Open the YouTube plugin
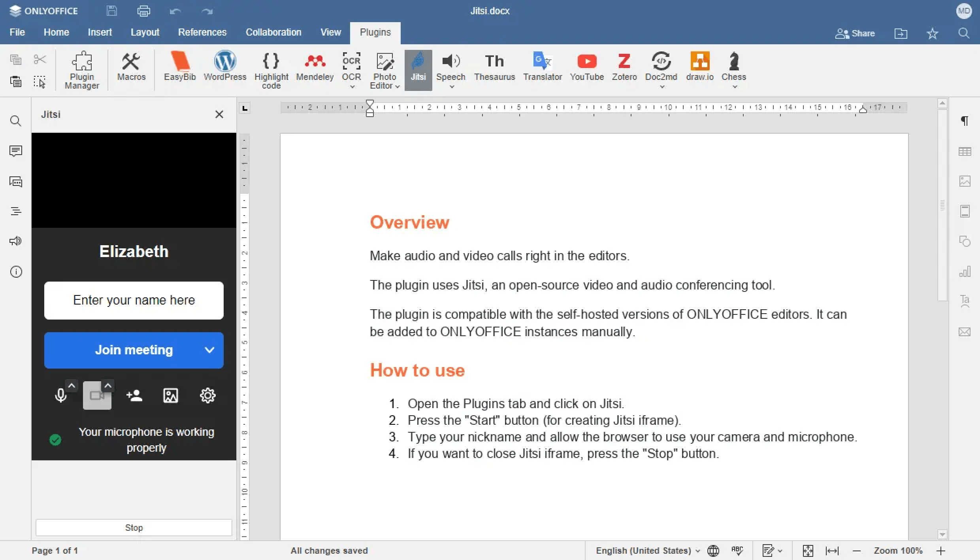Viewport: 980px width, 560px height. pyautogui.click(x=586, y=66)
